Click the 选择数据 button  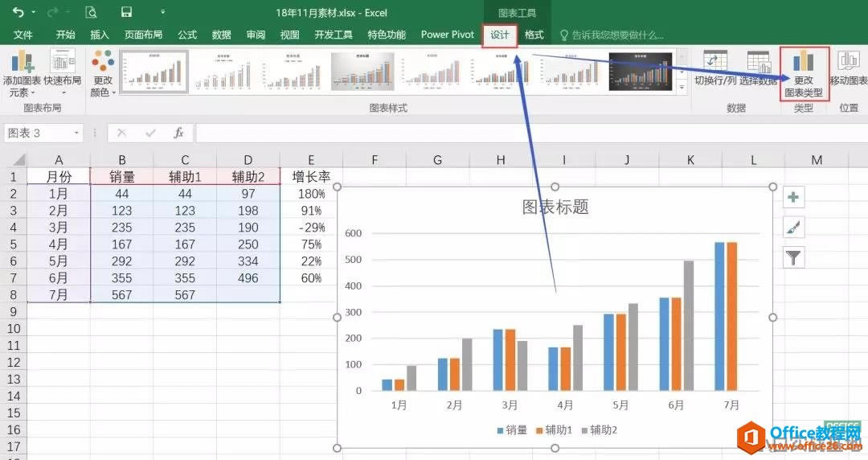click(758, 68)
